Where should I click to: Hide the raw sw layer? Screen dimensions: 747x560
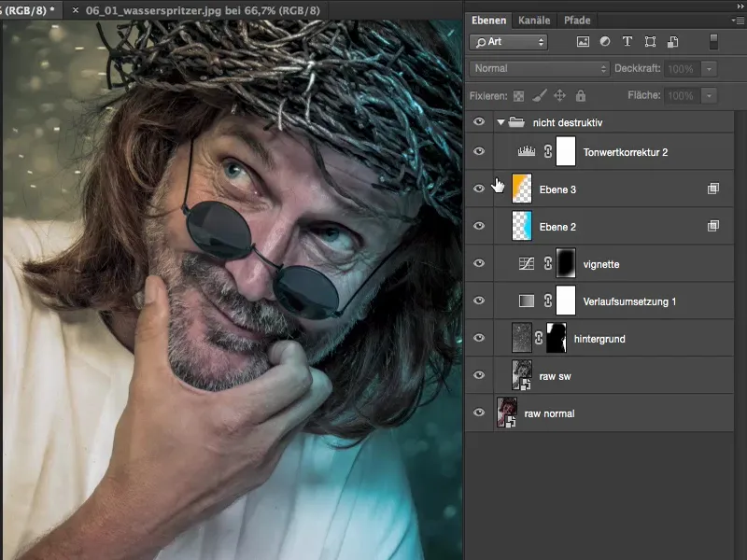click(x=479, y=375)
